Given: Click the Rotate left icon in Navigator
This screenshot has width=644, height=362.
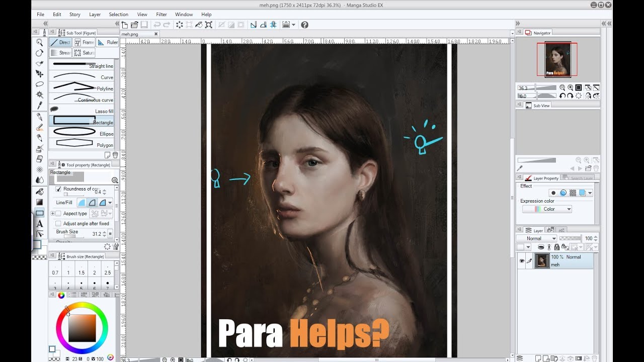Looking at the screenshot, I should click(x=562, y=96).
